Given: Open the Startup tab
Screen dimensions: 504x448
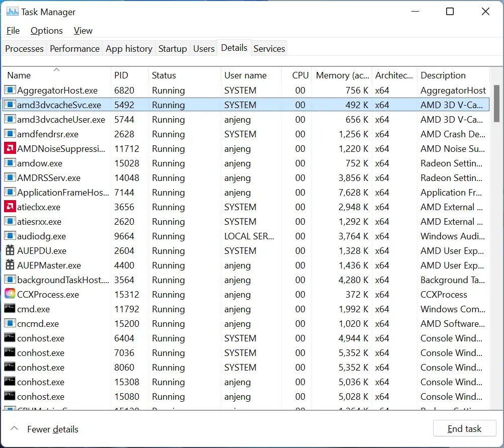Looking at the screenshot, I should (173, 49).
